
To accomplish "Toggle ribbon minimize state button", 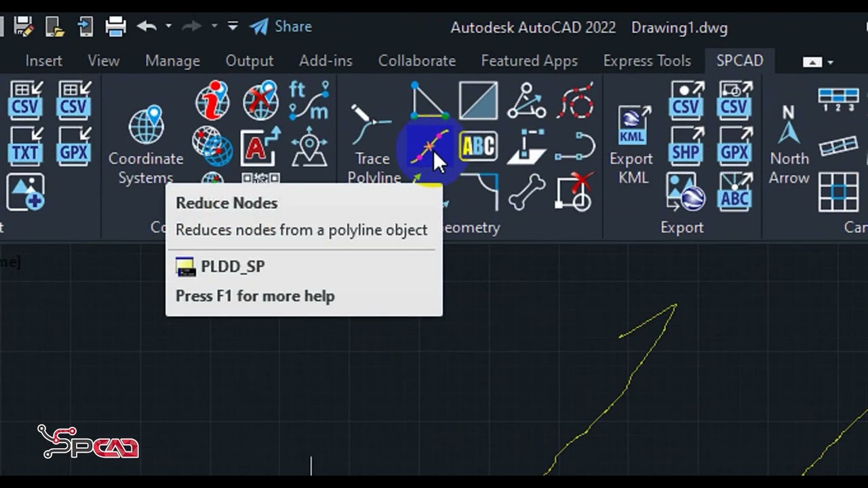I will [812, 62].
